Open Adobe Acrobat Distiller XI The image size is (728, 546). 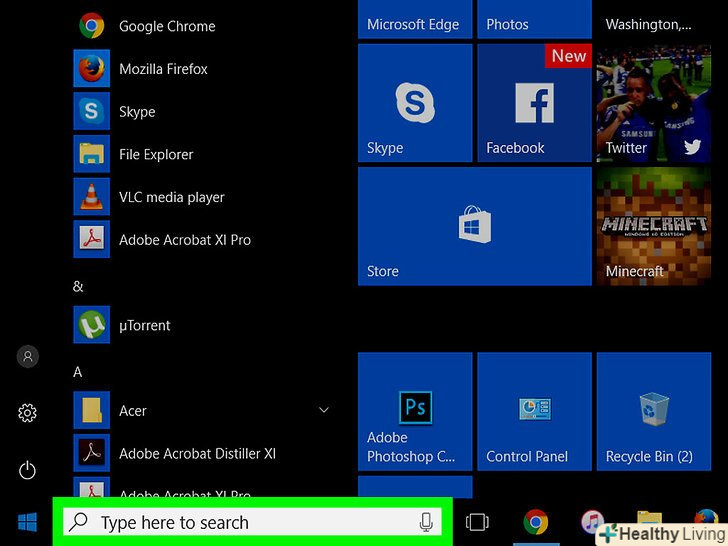196,454
